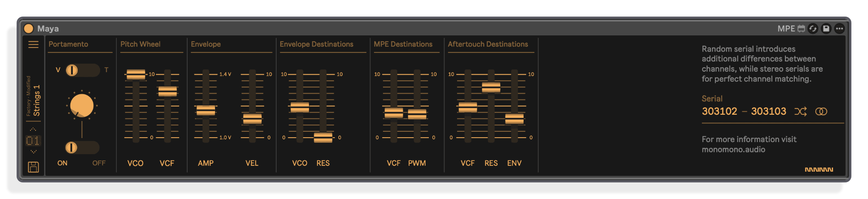
Task: Click the MPE settings icon beside MPE label
Action: click(801, 29)
